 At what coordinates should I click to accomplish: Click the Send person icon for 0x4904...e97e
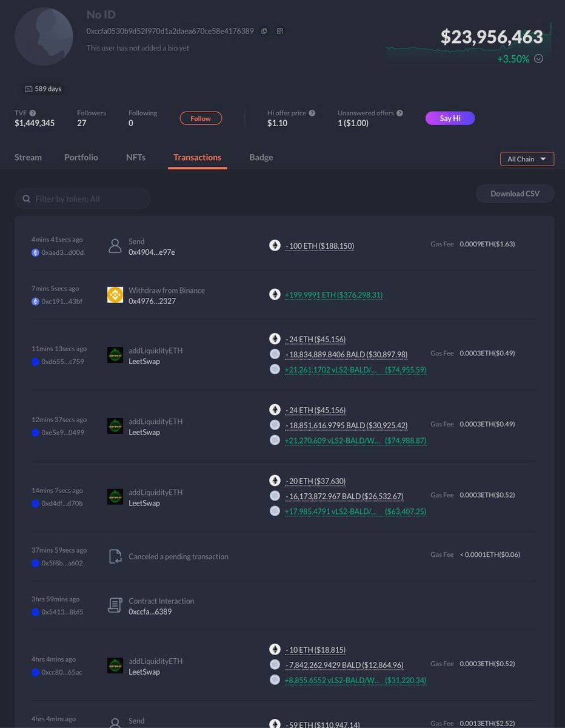coord(115,246)
